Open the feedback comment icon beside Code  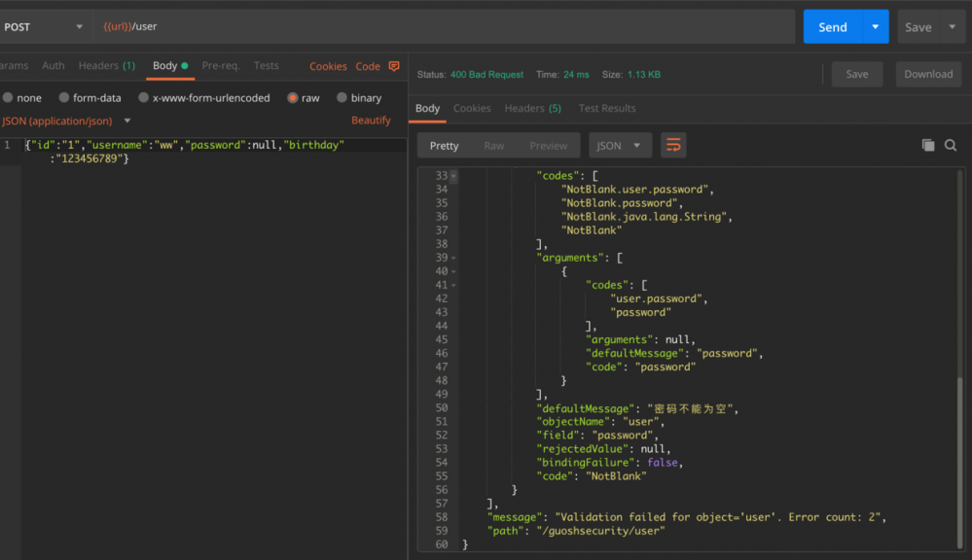(393, 65)
